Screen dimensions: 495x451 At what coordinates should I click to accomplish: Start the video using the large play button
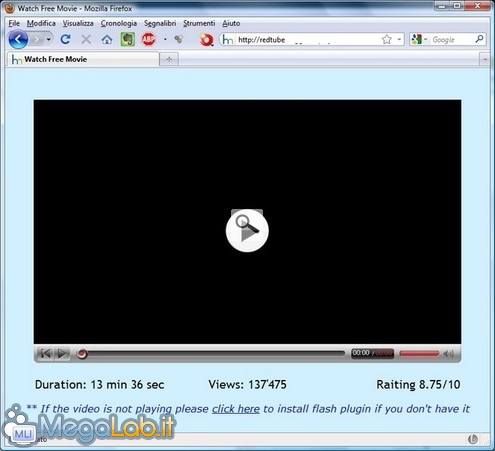[x=247, y=230]
